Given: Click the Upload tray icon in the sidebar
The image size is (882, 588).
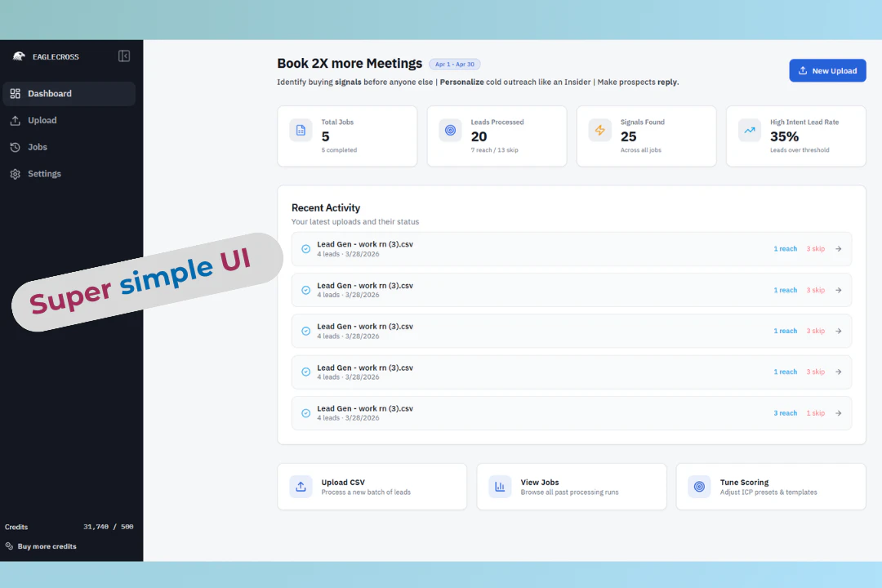Looking at the screenshot, I should tap(16, 120).
